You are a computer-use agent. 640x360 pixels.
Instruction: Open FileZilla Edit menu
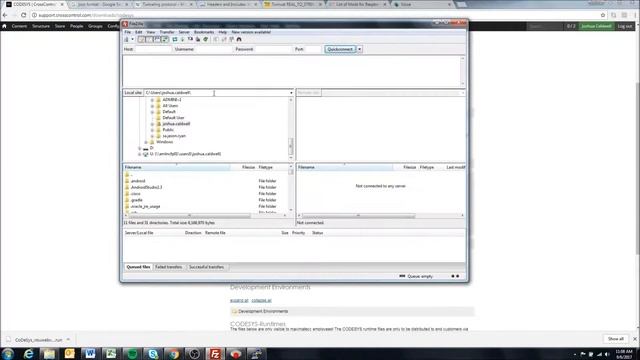coord(139,32)
